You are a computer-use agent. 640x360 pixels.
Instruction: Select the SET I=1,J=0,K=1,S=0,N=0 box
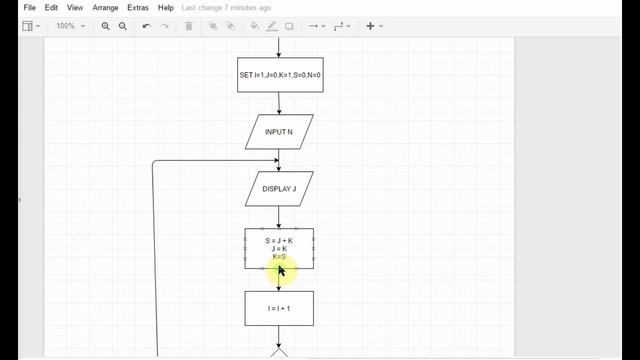tap(280, 75)
